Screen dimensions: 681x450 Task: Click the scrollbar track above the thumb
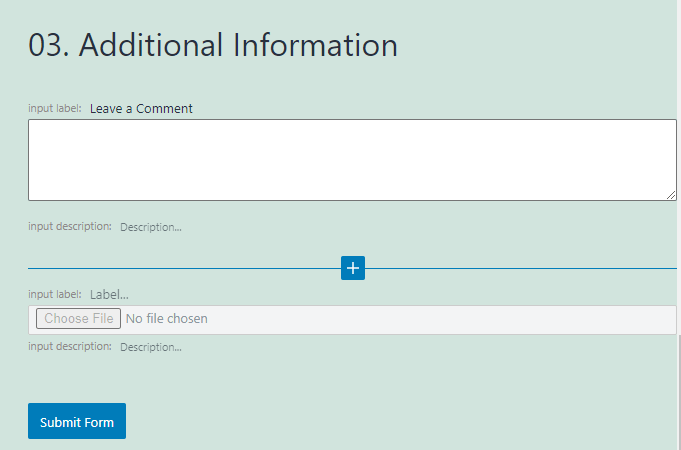point(679,167)
